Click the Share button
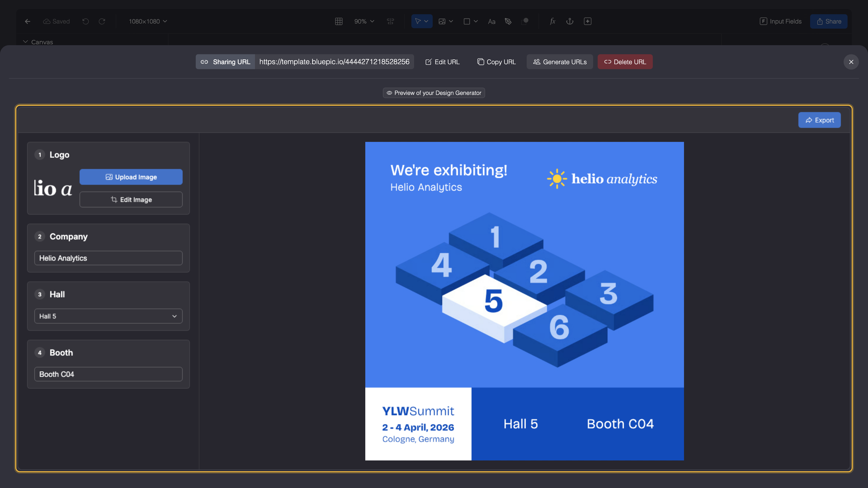 pyautogui.click(x=829, y=21)
